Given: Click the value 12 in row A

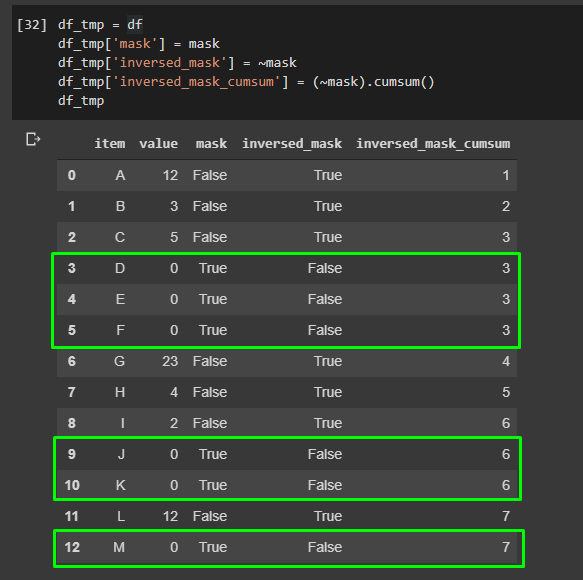Looking at the screenshot, I should point(170,175).
